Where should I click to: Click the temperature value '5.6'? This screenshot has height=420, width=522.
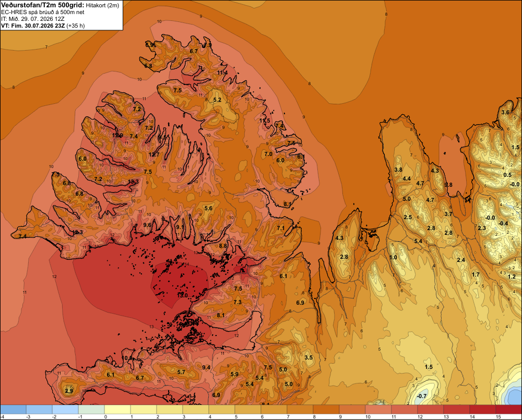[208, 208]
